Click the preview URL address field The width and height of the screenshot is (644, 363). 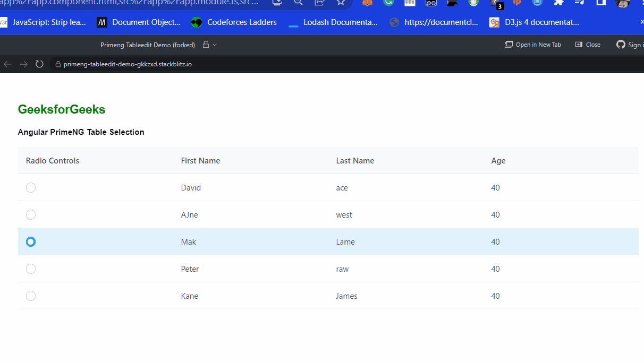click(345, 64)
